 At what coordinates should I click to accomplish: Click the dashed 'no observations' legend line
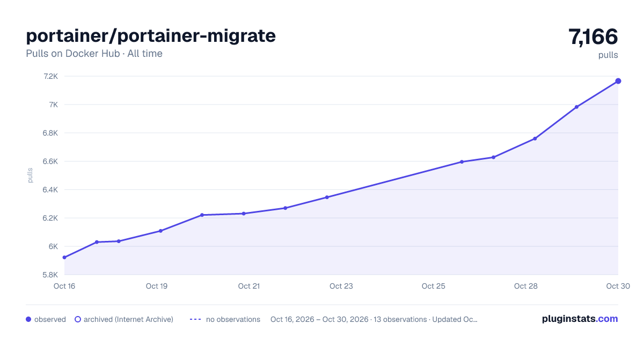point(195,319)
